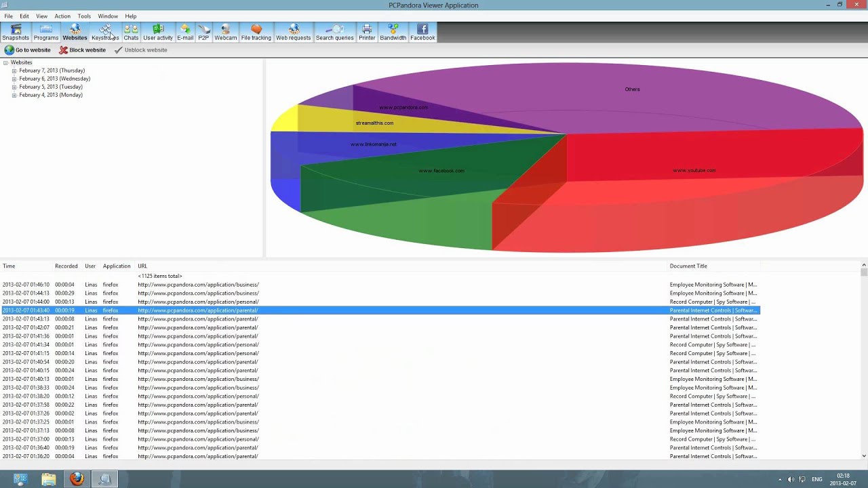Screen dimensions: 868x488
Task: Sort by the User column header
Action: tap(90, 266)
